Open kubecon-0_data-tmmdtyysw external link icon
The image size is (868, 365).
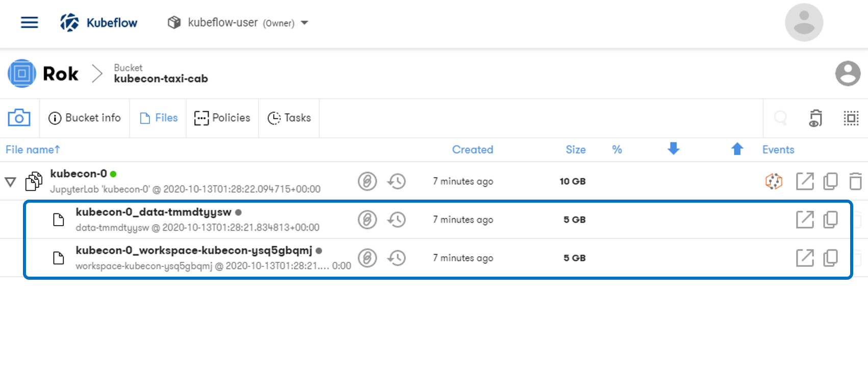click(x=805, y=220)
